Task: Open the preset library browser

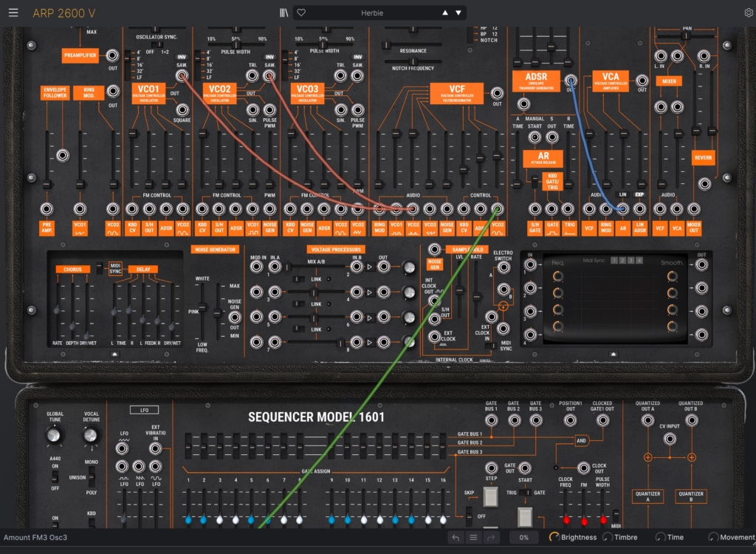Action: point(283,13)
